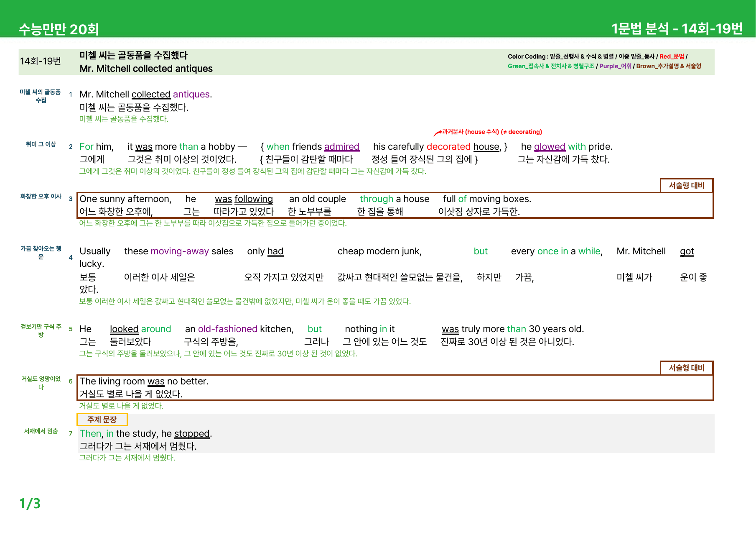Click the passage label '14회-19번'

[41, 61]
